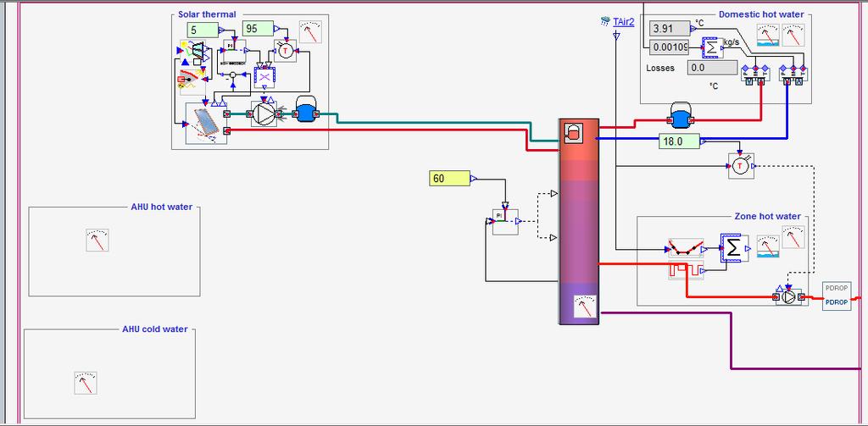Image resolution: width=868 pixels, height=426 pixels.
Task: Select the AHU cold water group label
Action: tap(155, 329)
